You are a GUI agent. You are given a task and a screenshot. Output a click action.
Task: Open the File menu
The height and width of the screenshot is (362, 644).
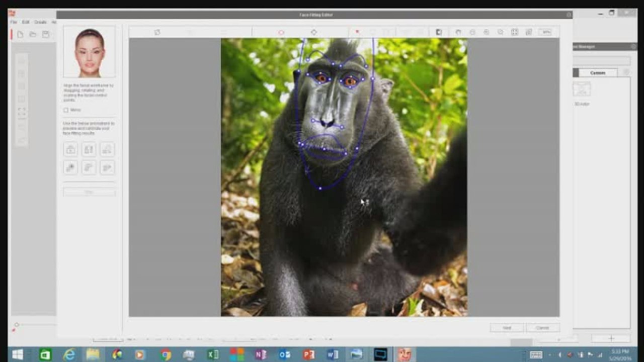pyautogui.click(x=14, y=22)
